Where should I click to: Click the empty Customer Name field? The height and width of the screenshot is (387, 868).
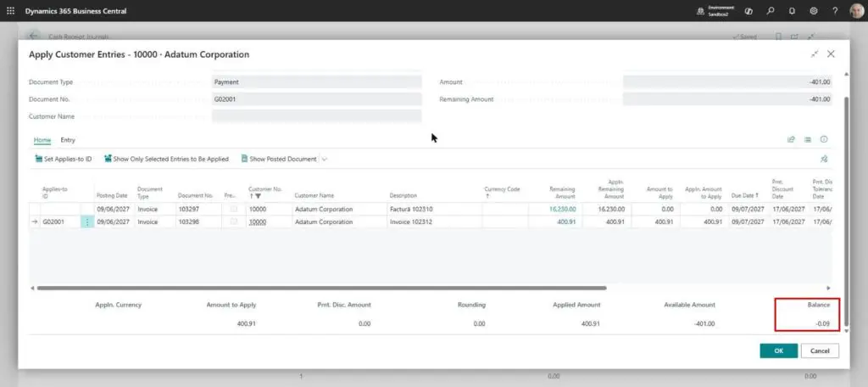tap(317, 116)
